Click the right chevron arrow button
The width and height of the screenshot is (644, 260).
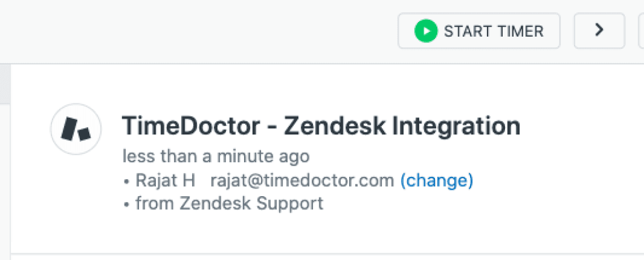pos(599,31)
